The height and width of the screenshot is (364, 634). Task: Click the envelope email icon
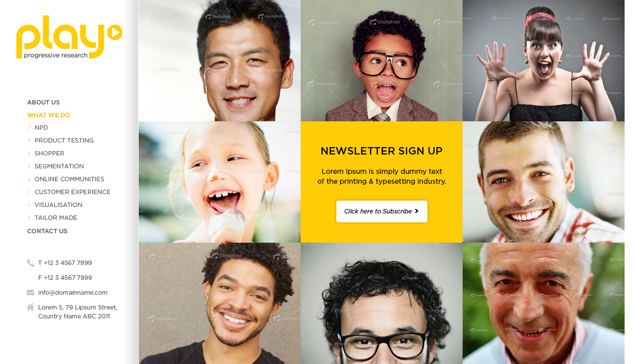[31, 293]
